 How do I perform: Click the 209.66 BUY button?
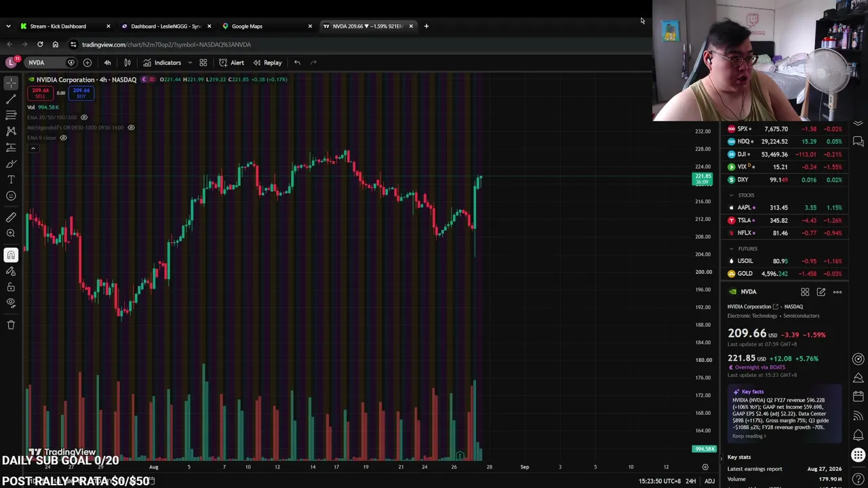pos(81,93)
